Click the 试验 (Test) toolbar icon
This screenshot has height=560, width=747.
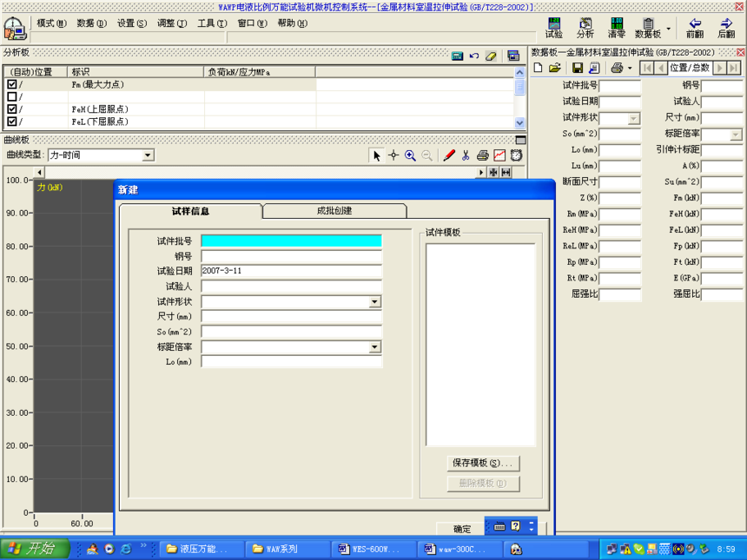pos(553,28)
